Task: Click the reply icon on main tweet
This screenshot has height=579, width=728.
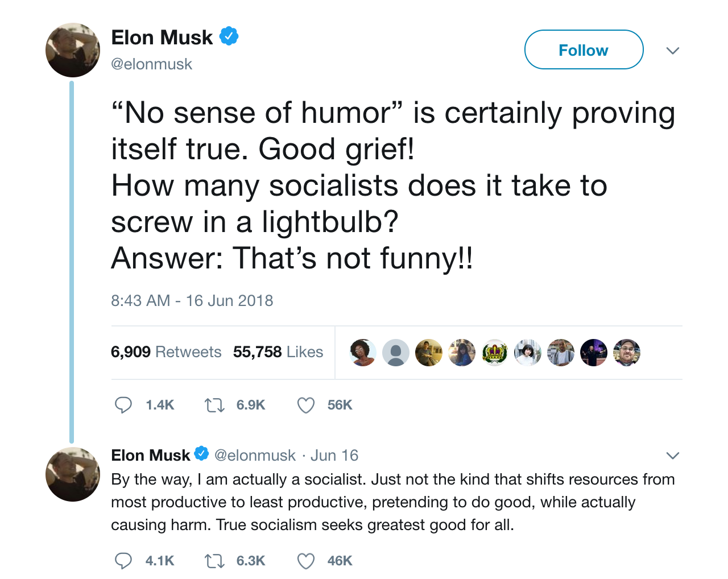Action: 123,405
